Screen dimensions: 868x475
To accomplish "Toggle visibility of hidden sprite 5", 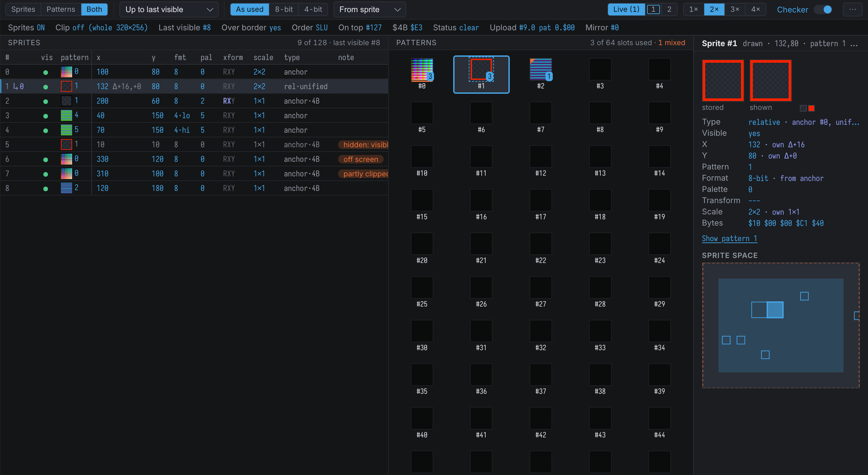I will point(45,145).
